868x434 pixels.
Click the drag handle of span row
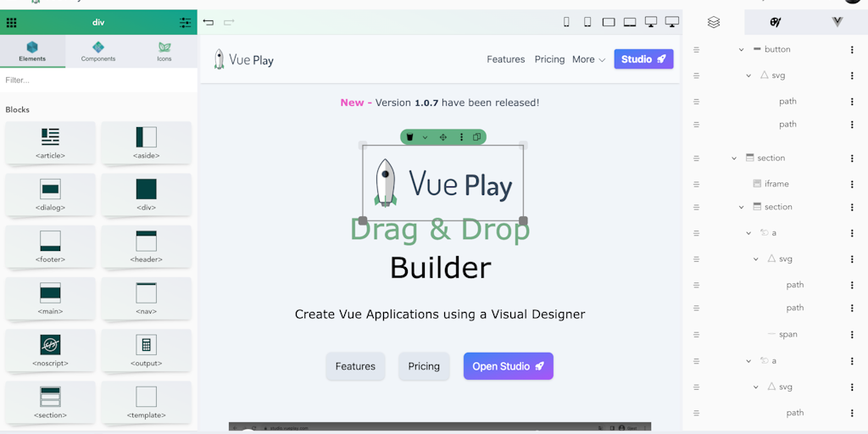pos(697,334)
